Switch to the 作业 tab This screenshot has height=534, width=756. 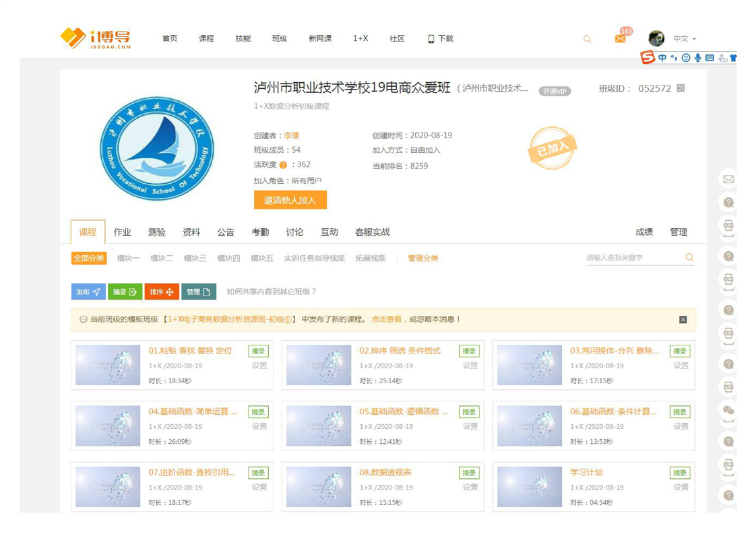122,232
